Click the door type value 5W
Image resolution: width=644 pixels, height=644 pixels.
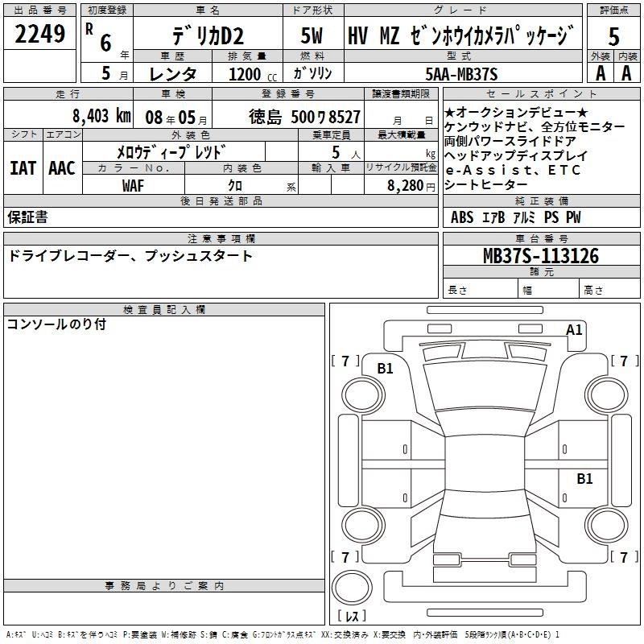point(312,35)
